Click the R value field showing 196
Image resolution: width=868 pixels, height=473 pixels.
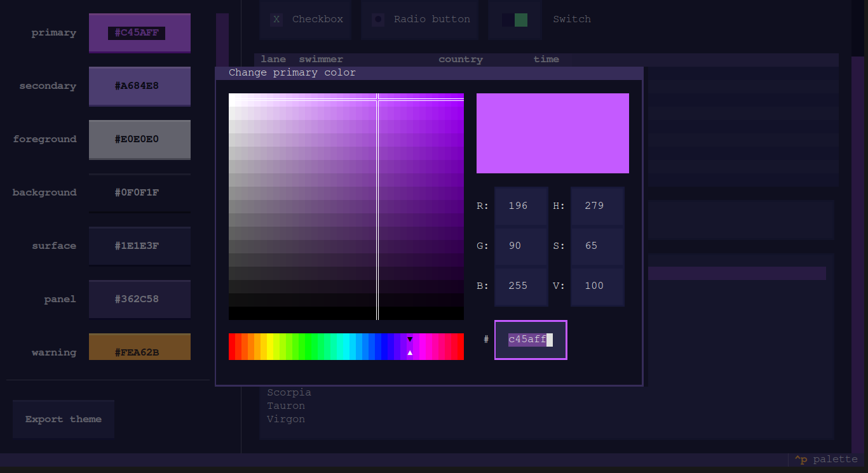pyautogui.click(x=521, y=205)
